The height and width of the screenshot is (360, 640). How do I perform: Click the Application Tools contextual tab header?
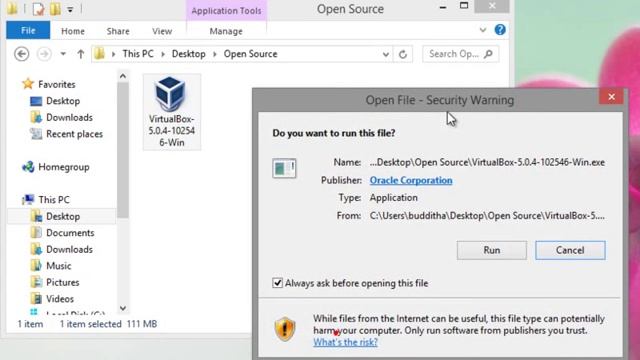coord(226,11)
